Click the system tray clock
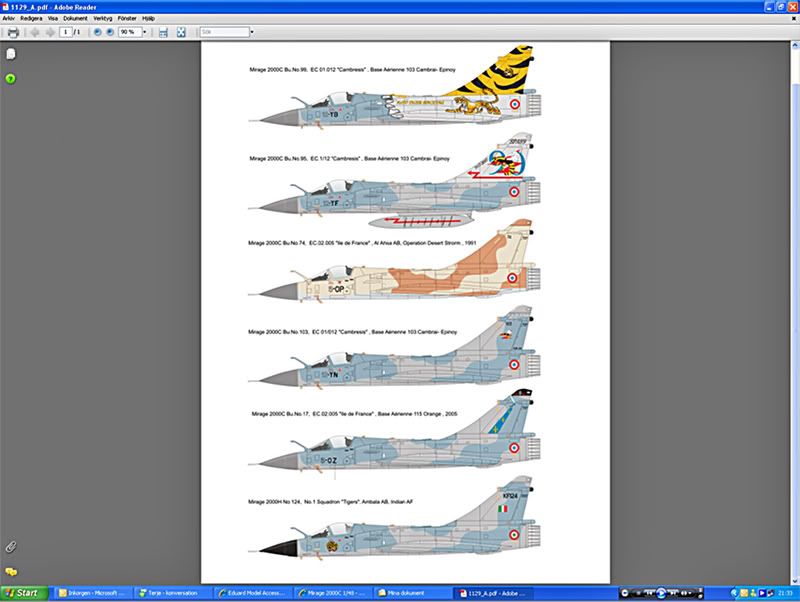 (786, 593)
